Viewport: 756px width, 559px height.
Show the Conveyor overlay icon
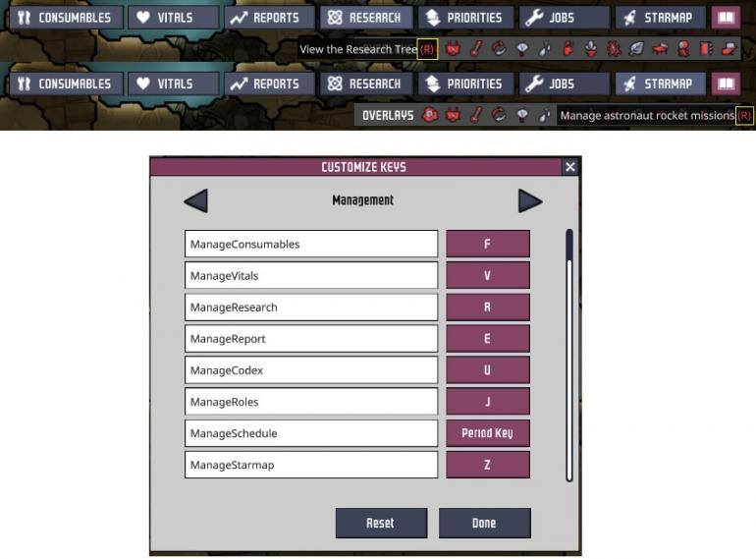[729, 49]
